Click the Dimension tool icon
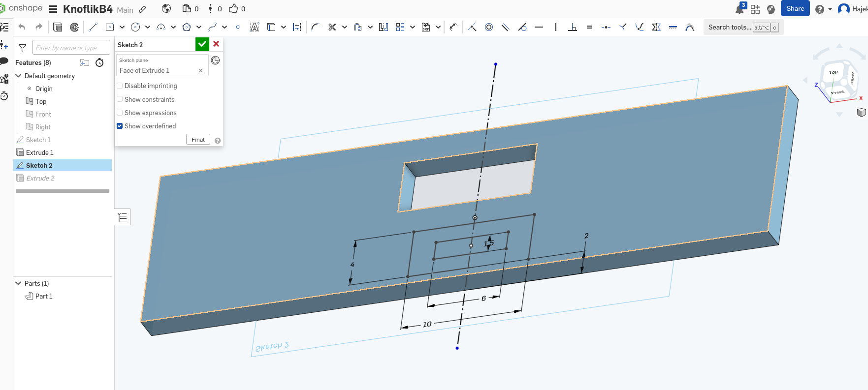Screen dimensions: 868x390 [x=453, y=27]
